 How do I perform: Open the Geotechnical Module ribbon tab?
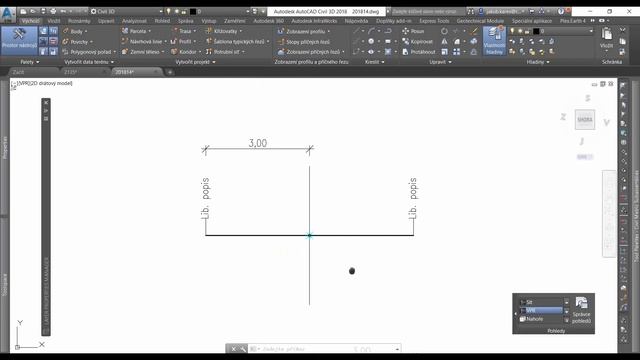click(480, 21)
